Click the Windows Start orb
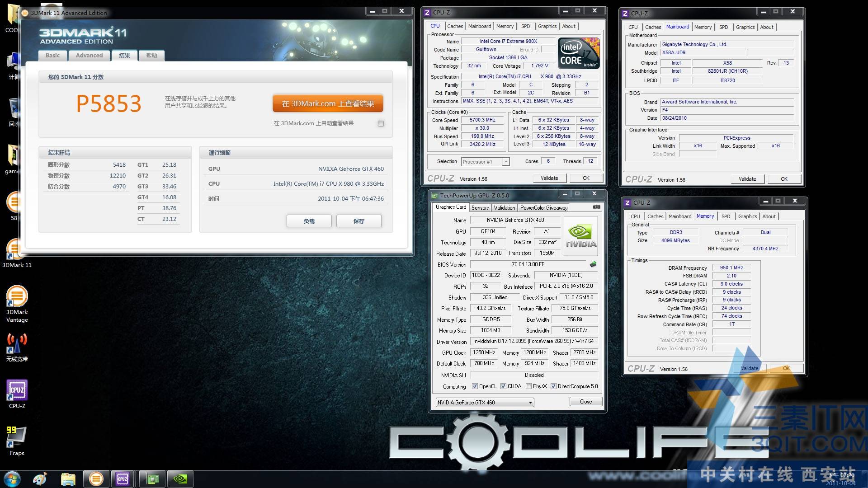Image resolution: width=868 pixels, height=488 pixels. click(12, 479)
